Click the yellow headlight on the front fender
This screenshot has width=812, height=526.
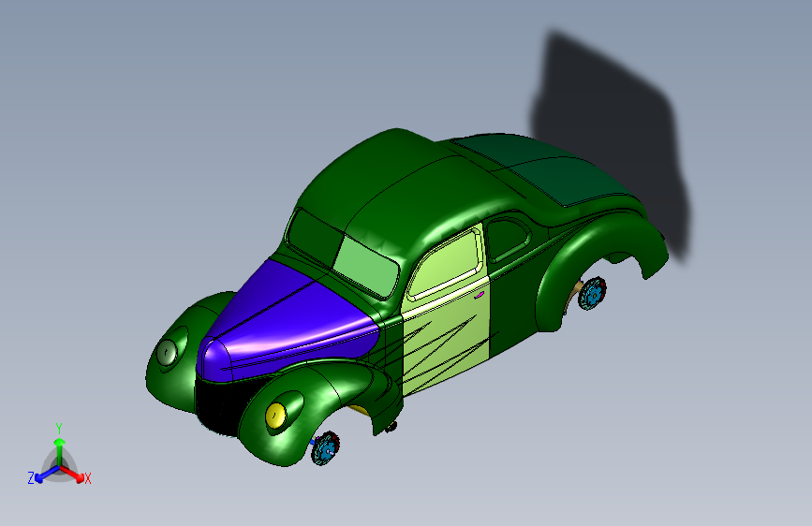(x=275, y=415)
